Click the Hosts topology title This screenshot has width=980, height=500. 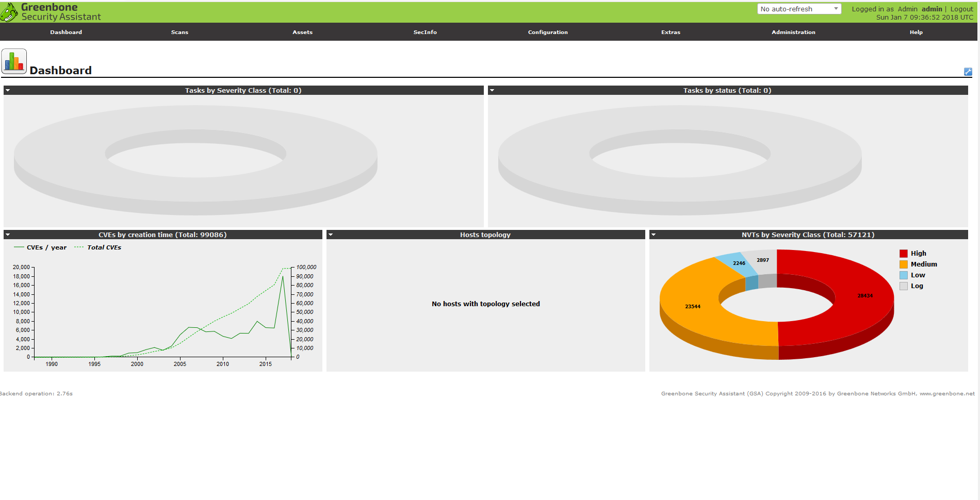click(x=485, y=235)
